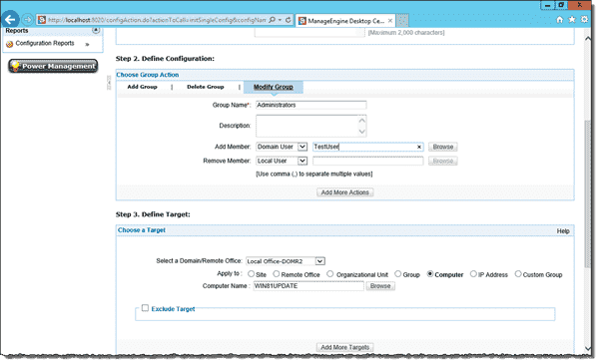Screen dimensions: 599x364
Task: Click the Remove Member text field
Action: click(x=367, y=161)
